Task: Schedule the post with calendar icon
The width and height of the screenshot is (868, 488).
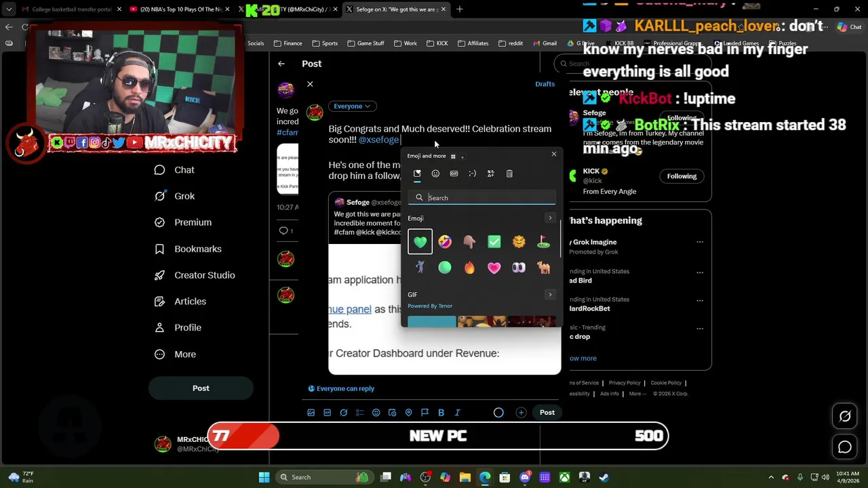Action: [393, 413]
